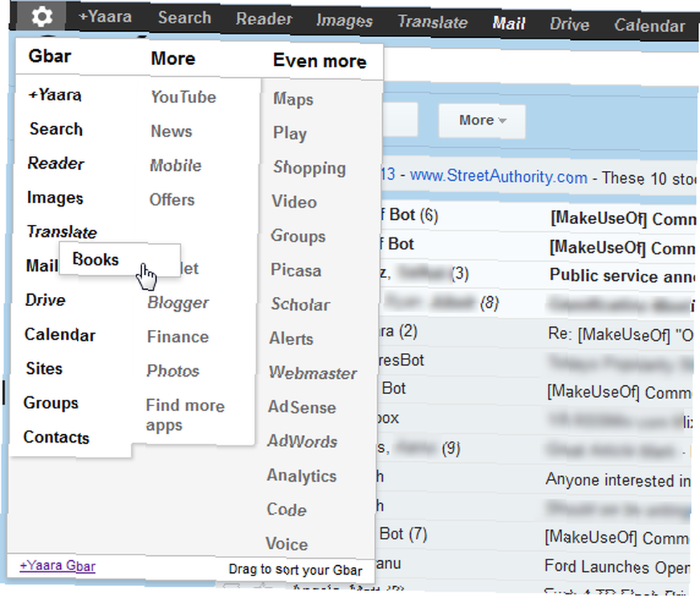Select Contacts in the Gbar column

[x=56, y=437]
